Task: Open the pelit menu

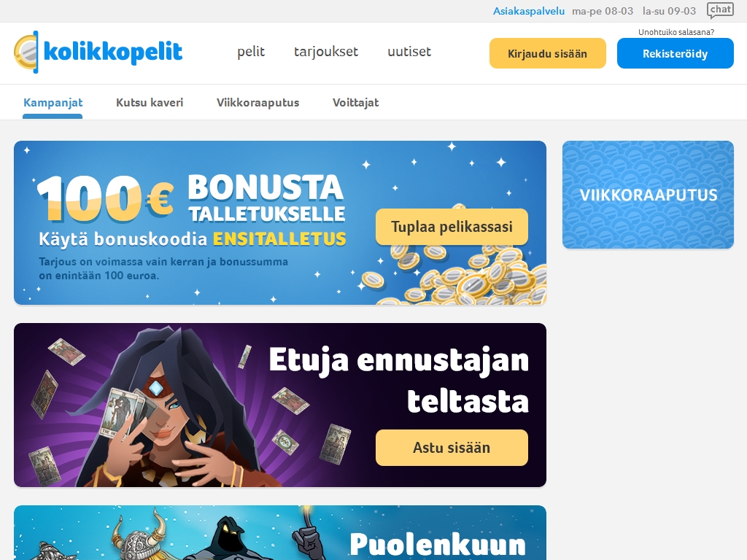Action: 251,52
